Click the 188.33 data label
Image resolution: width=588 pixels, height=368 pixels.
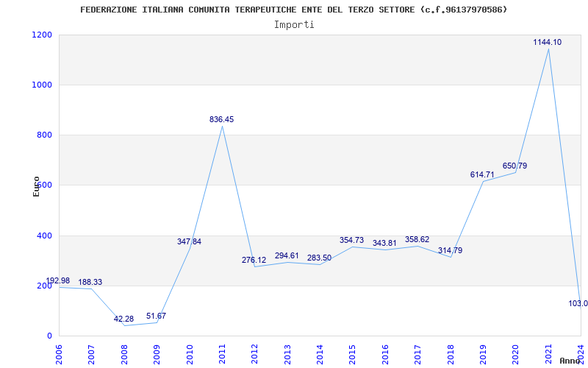coord(90,283)
